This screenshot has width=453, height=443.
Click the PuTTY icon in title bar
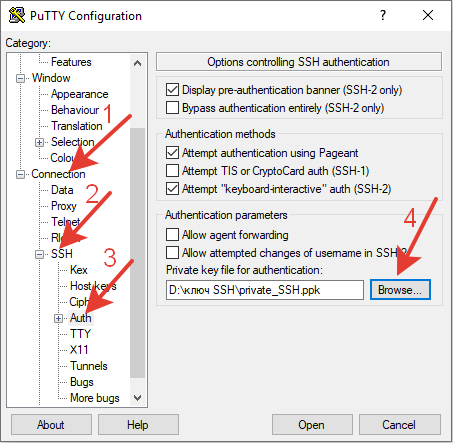[x=16, y=15]
